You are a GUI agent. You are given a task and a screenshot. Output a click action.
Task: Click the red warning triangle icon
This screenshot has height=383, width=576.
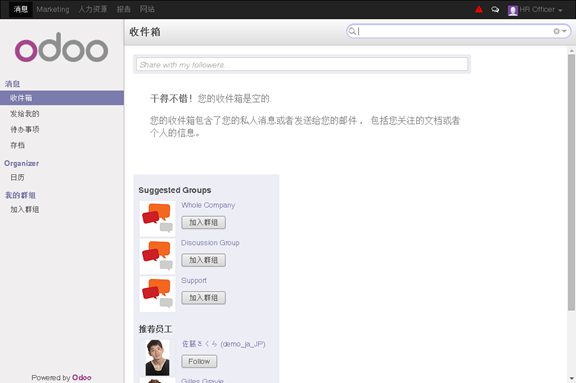(x=479, y=9)
